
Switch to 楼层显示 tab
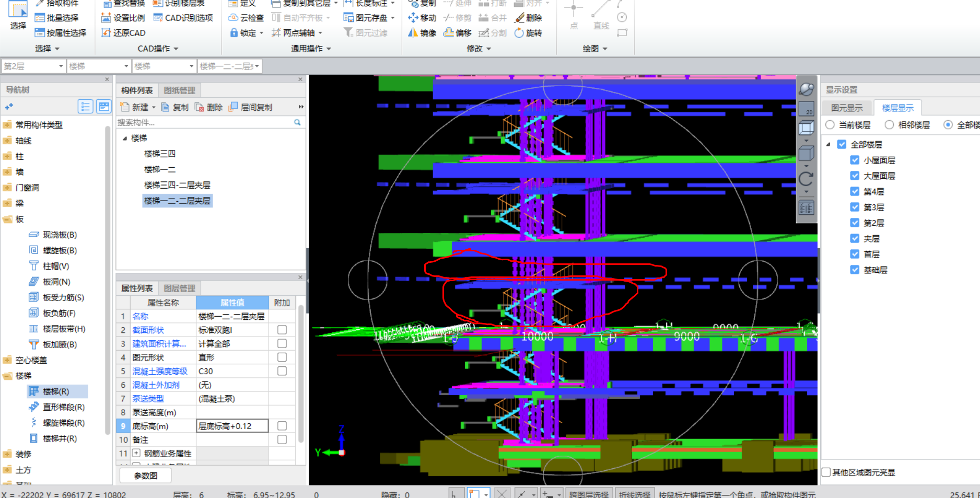897,108
